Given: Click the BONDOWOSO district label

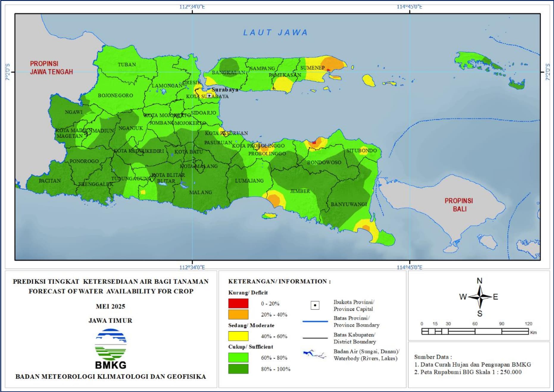Looking at the screenshot, I should pos(324,163).
